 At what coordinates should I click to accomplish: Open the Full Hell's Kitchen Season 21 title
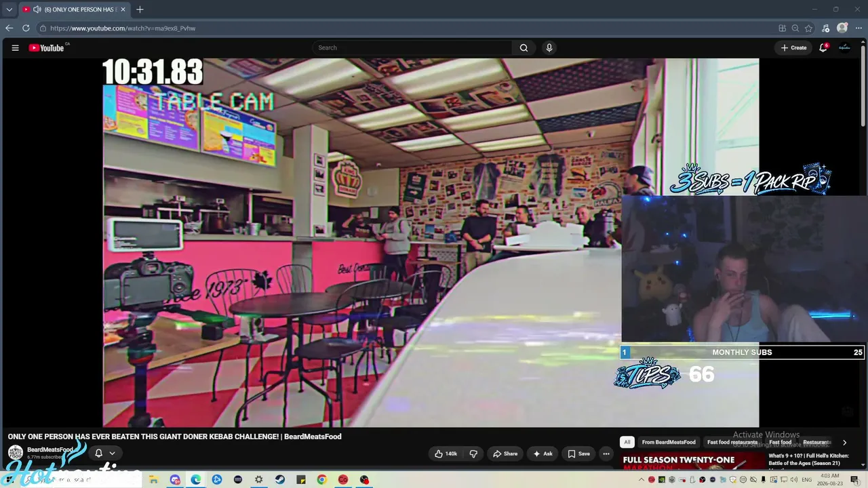(809, 460)
